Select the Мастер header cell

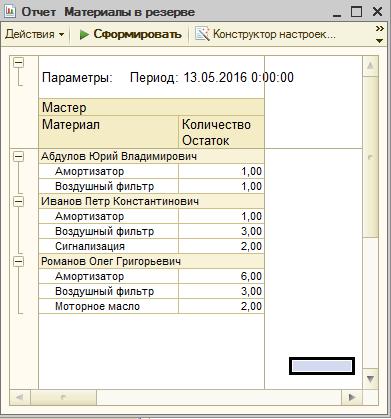152,107
